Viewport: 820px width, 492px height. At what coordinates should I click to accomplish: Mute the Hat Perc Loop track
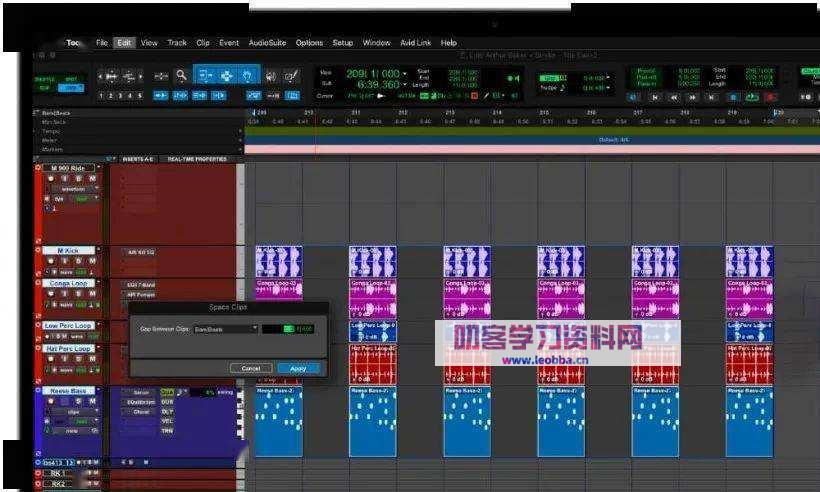(x=92, y=359)
